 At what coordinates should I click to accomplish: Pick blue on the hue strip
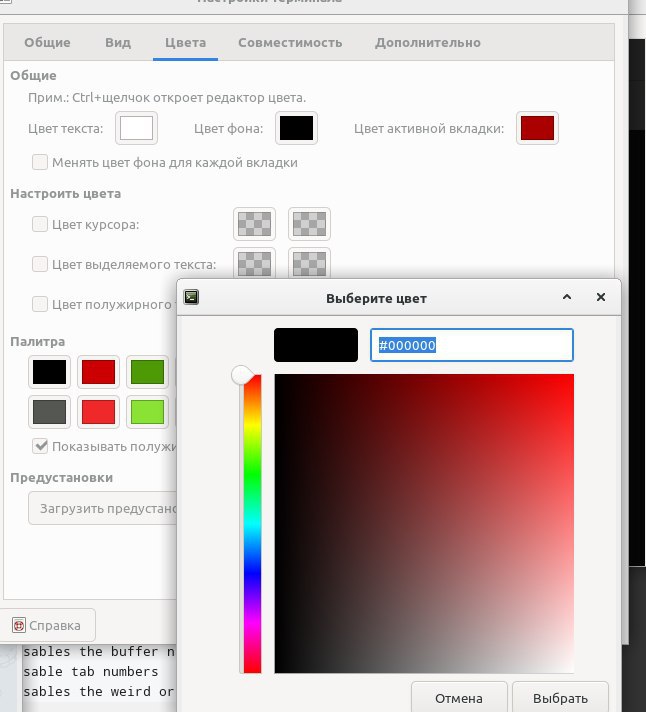pos(252,573)
